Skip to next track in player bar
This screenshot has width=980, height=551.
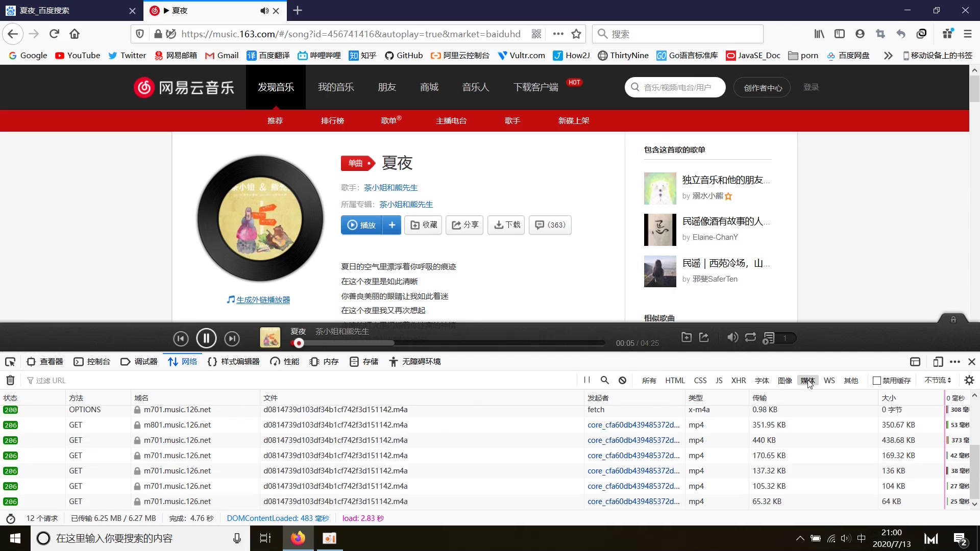tap(232, 338)
